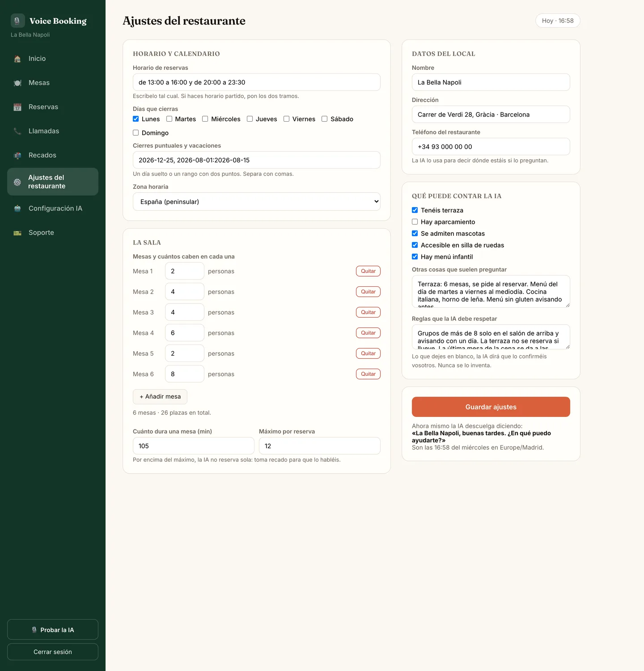Click the Nombre field with La Bella Napoli
The image size is (644, 671).
pyautogui.click(x=491, y=82)
